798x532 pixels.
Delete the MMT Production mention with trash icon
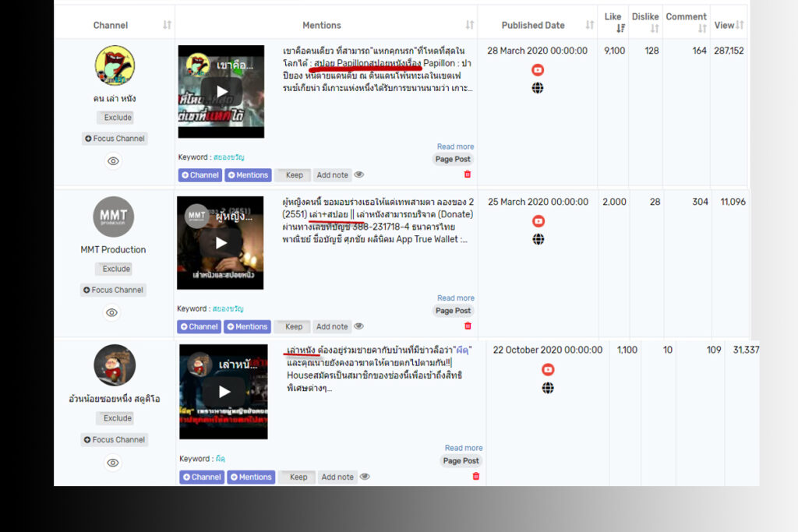click(x=468, y=326)
